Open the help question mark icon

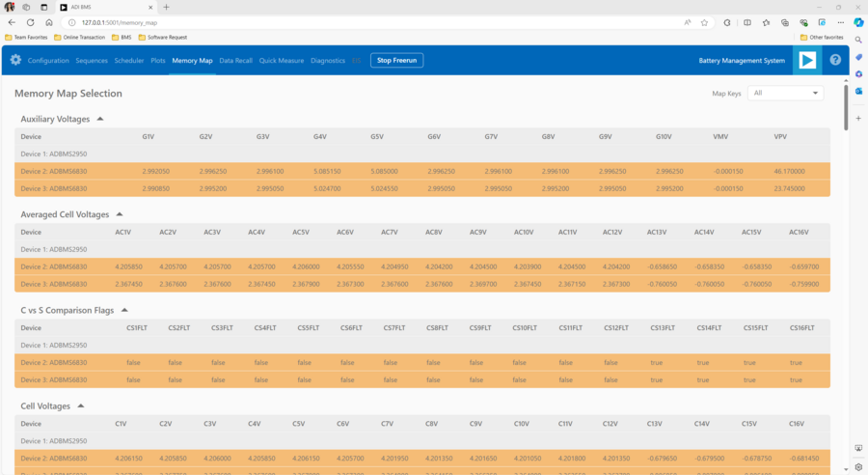[835, 60]
